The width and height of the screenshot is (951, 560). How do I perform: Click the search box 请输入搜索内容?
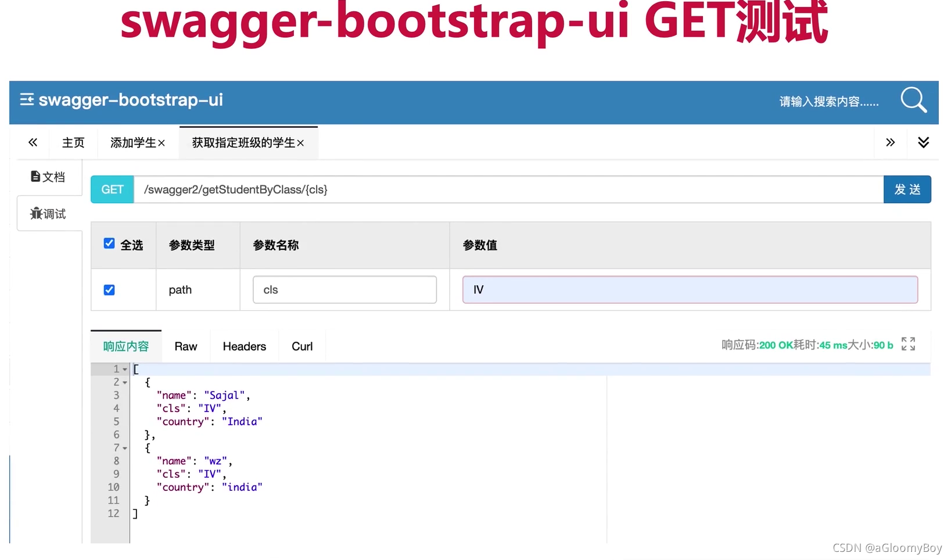[829, 102]
